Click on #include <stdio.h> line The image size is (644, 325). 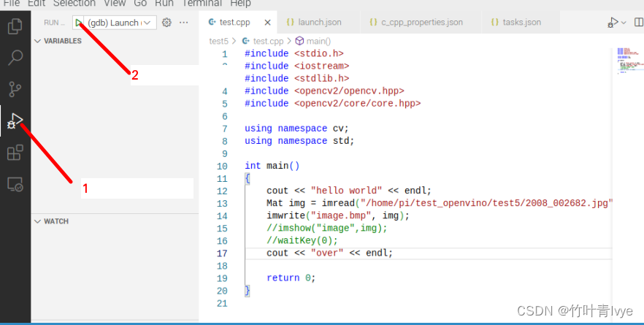[x=294, y=53]
